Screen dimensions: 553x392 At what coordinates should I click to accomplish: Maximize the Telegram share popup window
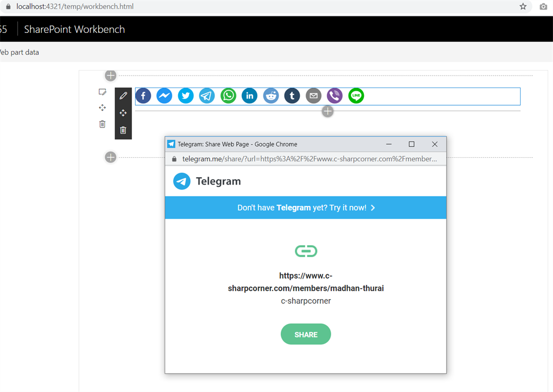pyautogui.click(x=411, y=144)
